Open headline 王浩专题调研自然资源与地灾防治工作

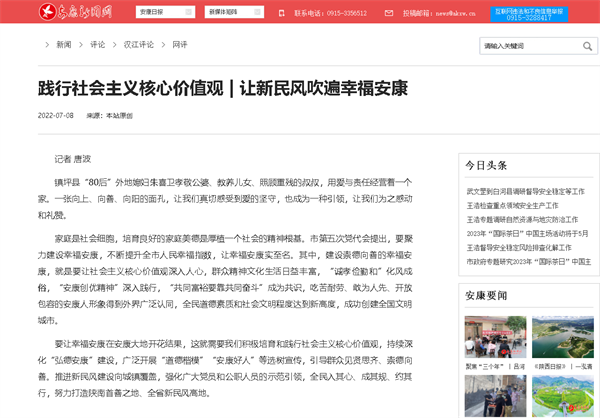(x=522, y=218)
